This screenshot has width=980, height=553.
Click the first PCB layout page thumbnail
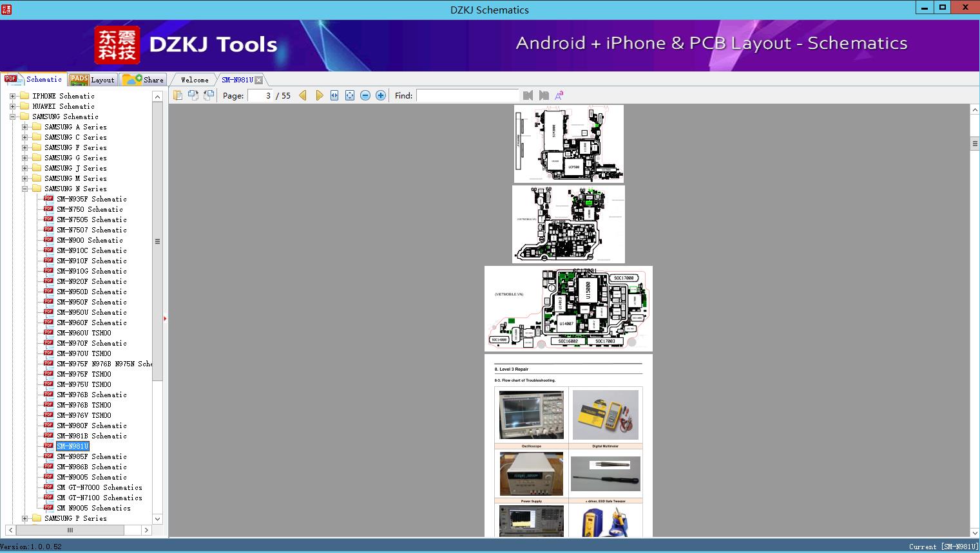point(568,144)
